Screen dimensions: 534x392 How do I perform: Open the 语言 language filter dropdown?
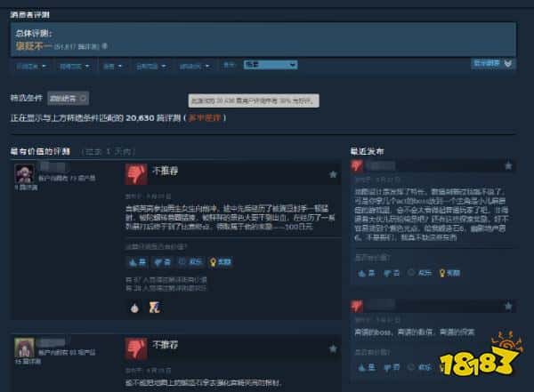(x=112, y=66)
